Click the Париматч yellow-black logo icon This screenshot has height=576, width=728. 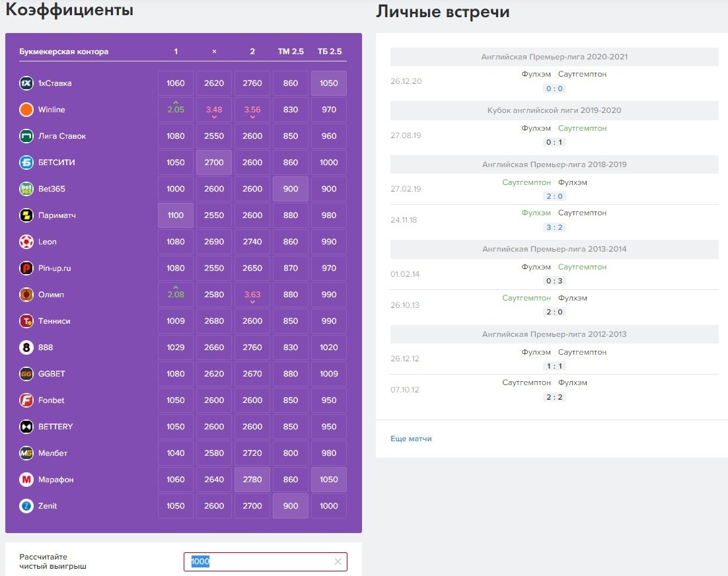(26, 215)
